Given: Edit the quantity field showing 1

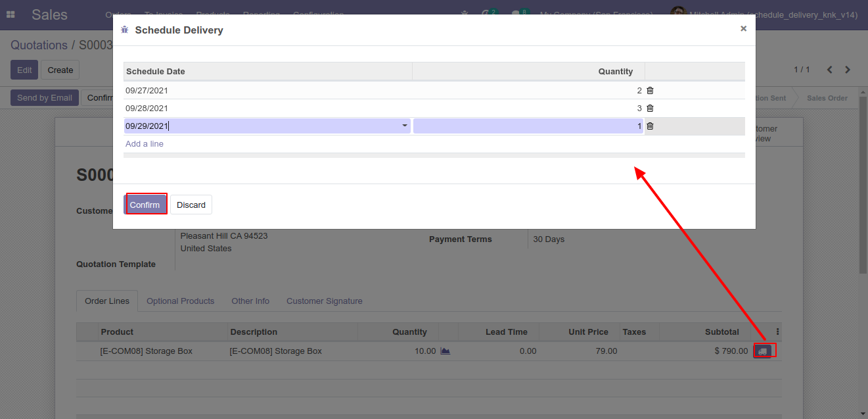Looking at the screenshot, I should [528, 126].
